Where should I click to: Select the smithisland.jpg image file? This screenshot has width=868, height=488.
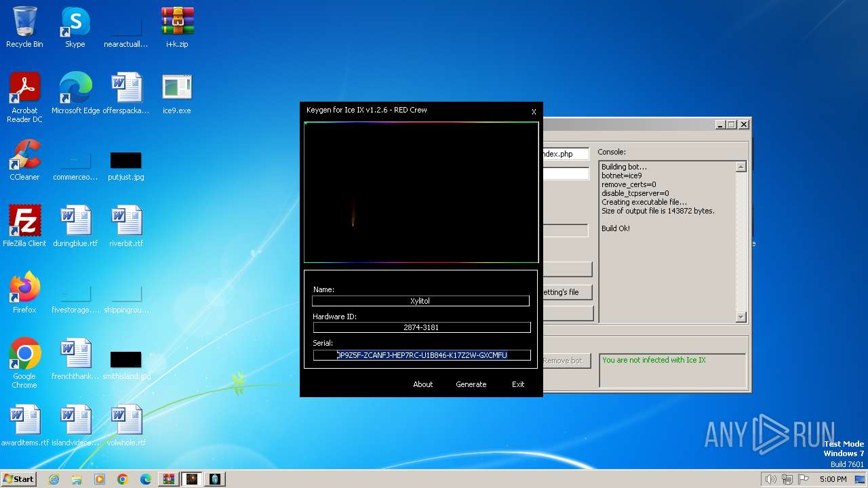(126, 365)
